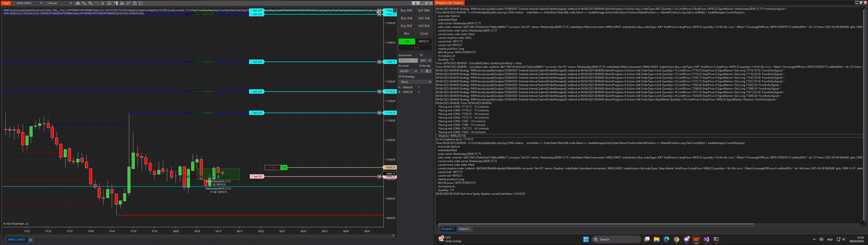
Task: Click the Sell Ask button
Action: point(424,18)
